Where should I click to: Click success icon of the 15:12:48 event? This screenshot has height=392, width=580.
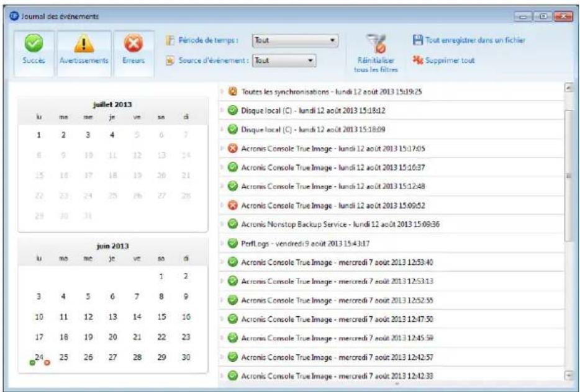232,186
